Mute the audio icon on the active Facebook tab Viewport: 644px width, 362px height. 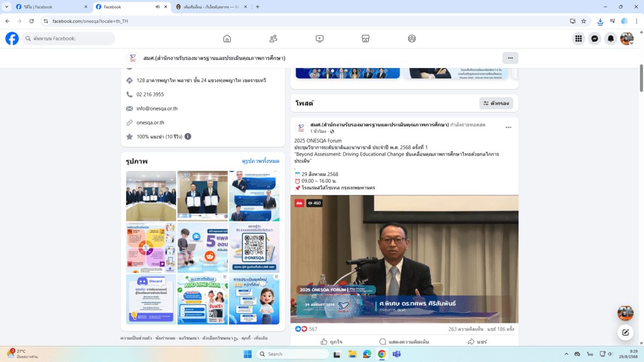tap(158, 7)
